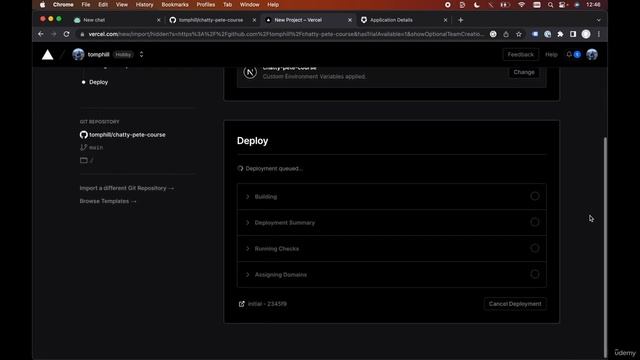Open the Bookmarks menu in menu bar
Image resolution: width=640 pixels, height=360 pixels.
point(175,4)
